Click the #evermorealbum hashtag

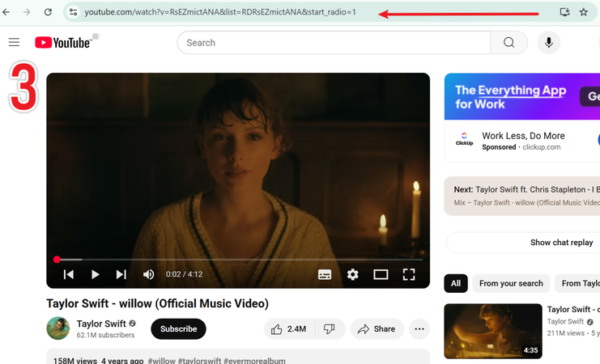[254, 361]
